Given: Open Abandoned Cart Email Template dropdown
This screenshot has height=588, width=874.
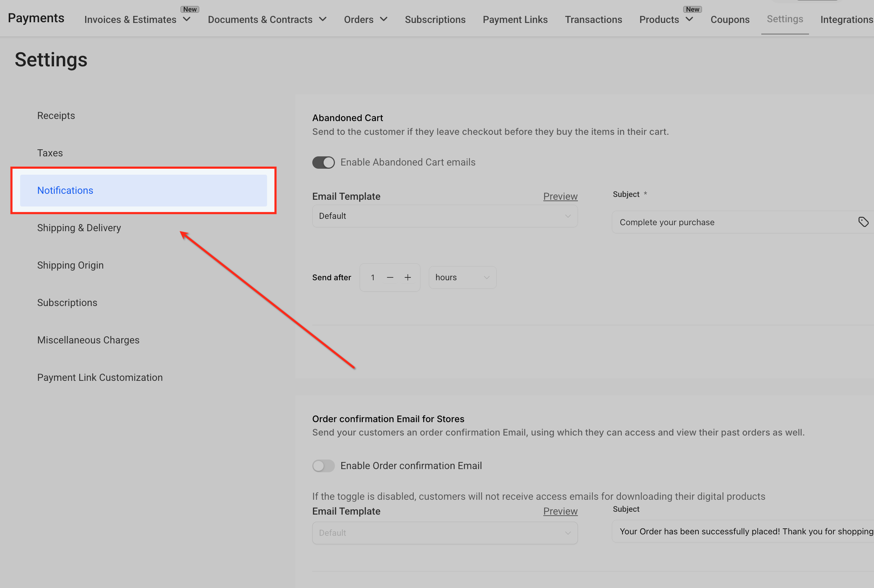Looking at the screenshot, I should pos(445,216).
